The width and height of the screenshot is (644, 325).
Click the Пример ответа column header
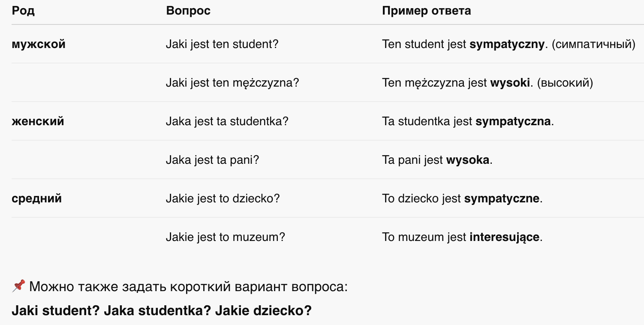[x=426, y=11]
